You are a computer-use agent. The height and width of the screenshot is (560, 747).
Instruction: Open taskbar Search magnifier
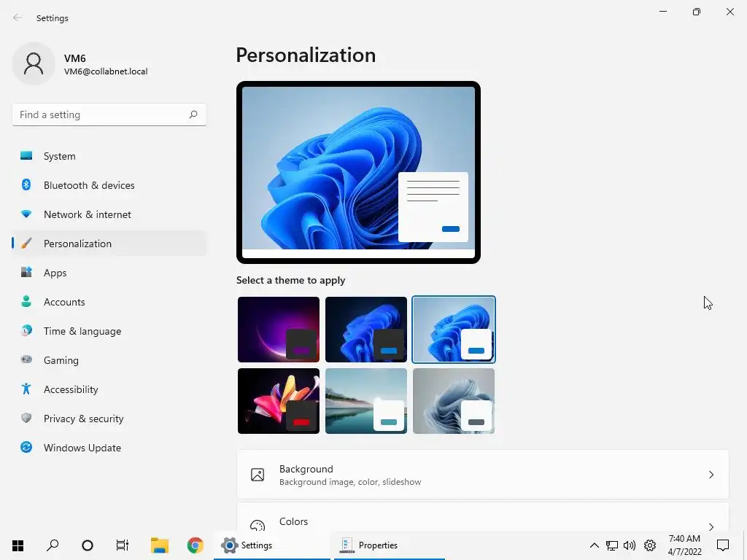(x=53, y=545)
